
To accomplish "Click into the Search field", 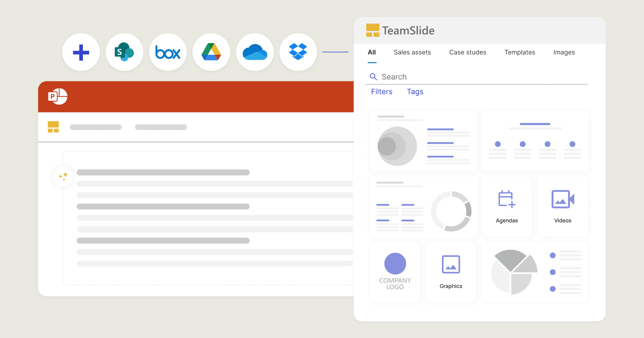I will (x=477, y=77).
